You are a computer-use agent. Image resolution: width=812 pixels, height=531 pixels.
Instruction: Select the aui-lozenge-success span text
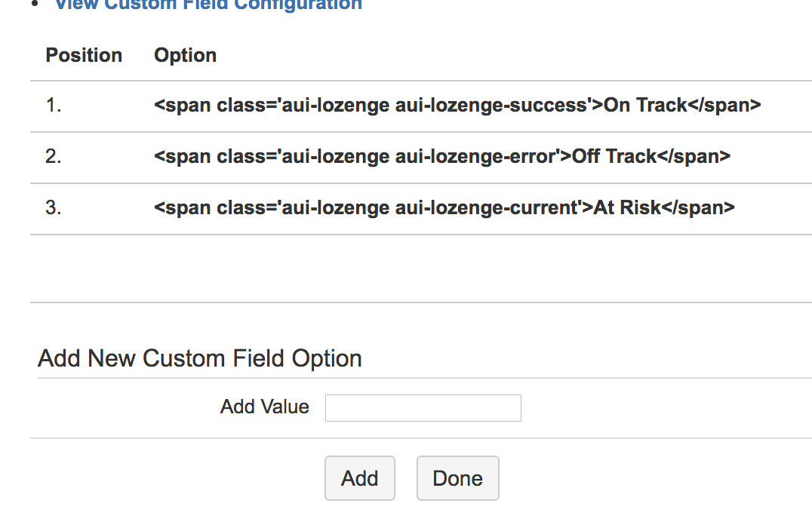(457, 105)
